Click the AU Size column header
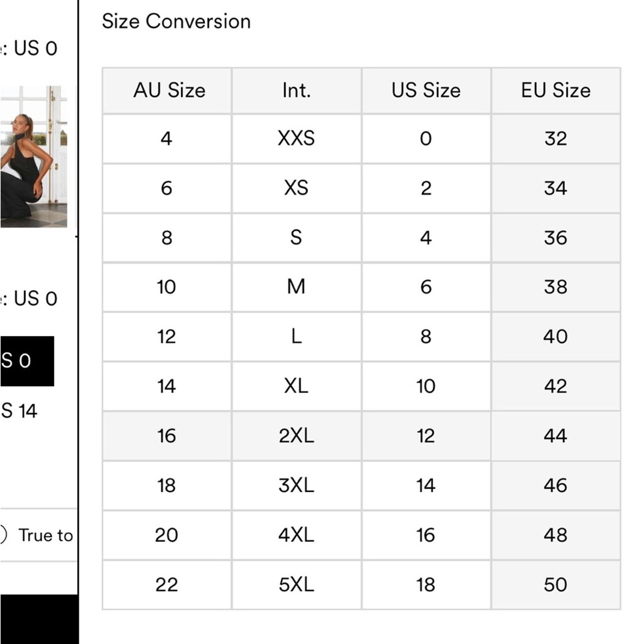The image size is (644, 644). pyautogui.click(x=167, y=91)
